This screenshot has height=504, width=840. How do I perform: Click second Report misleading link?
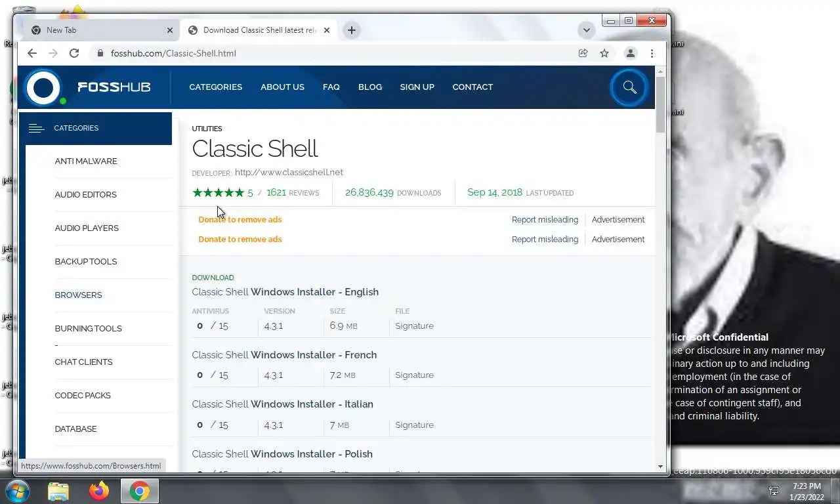point(545,239)
